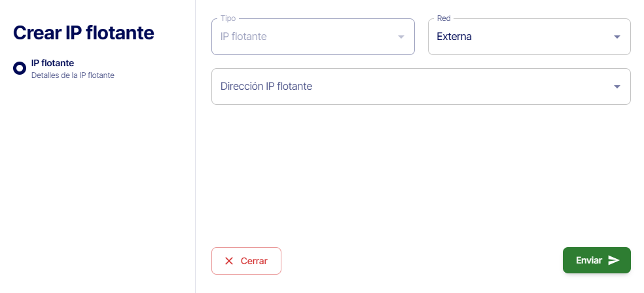This screenshot has height=293, width=644.
Task: Click the Crear IP flotante heading
Action: (84, 32)
